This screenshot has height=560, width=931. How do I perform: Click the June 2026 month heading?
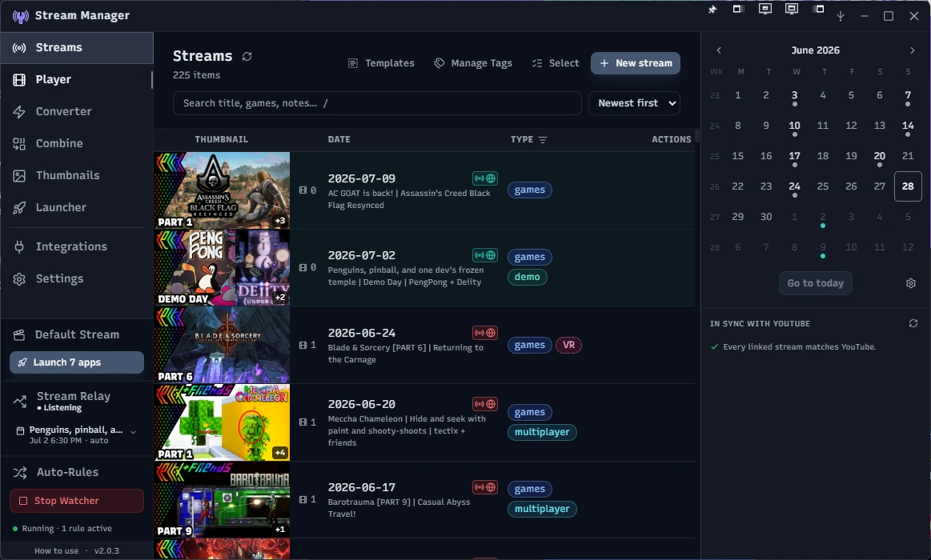[815, 50]
